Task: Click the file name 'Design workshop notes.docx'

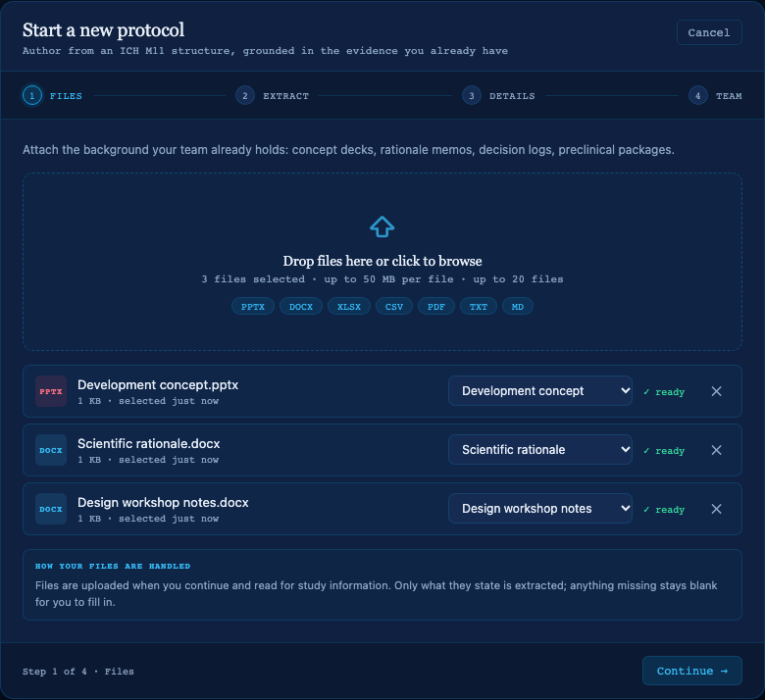Action: pyautogui.click(x=163, y=502)
